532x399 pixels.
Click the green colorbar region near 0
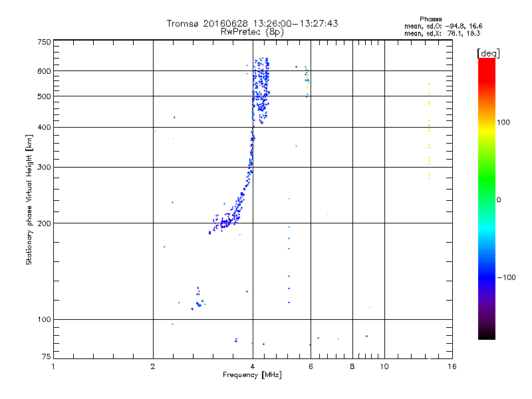487,199
